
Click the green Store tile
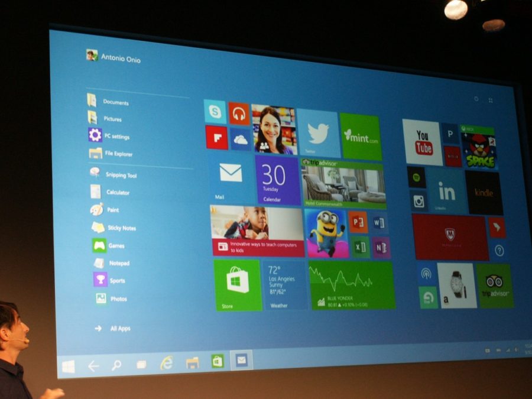pos(237,285)
